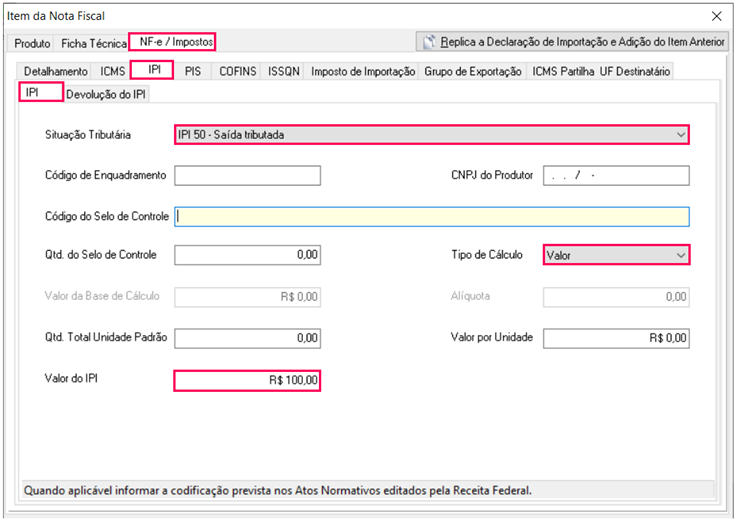Open the Imposto de Importação tab
The height and width of the screenshot is (523, 739).
[x=363, y=71]
